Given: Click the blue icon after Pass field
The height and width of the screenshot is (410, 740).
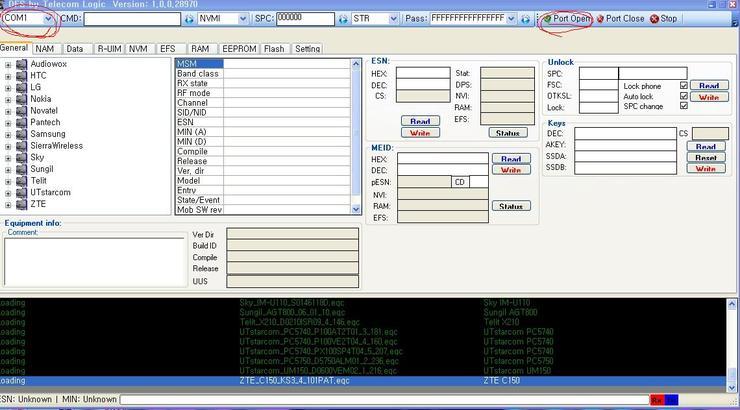Looking at the screenshot, I should pyautogui.click(x=526, y=18).
